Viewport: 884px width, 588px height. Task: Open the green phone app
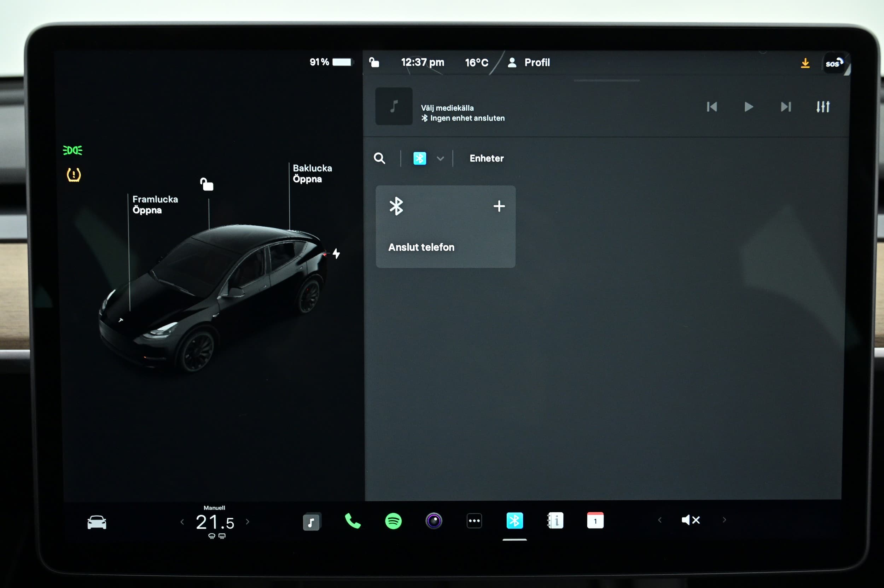click(353, 521)
